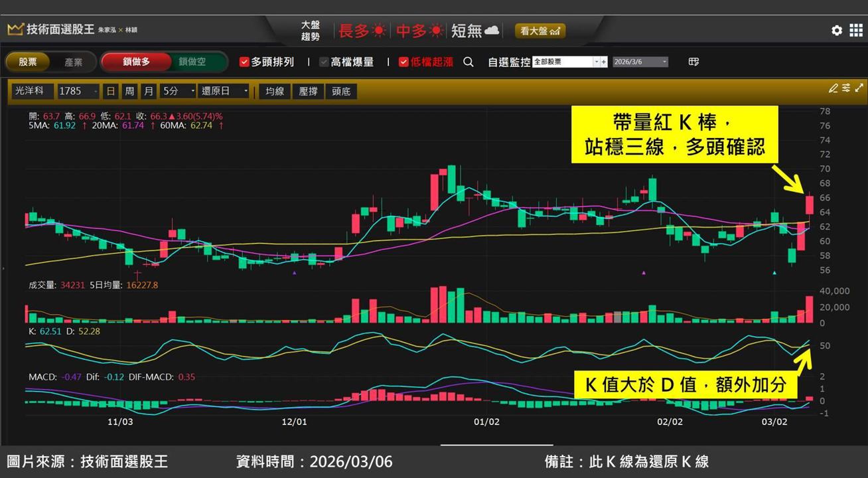This screenshot has height=478, width=868.
Task: Click the pencil draw icon
Action: coord(833,88)
